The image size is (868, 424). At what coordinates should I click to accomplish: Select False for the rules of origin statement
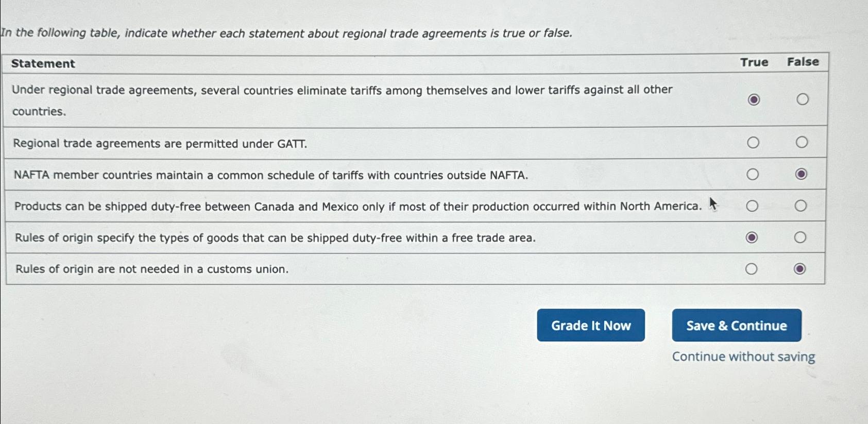pos(802,238)
